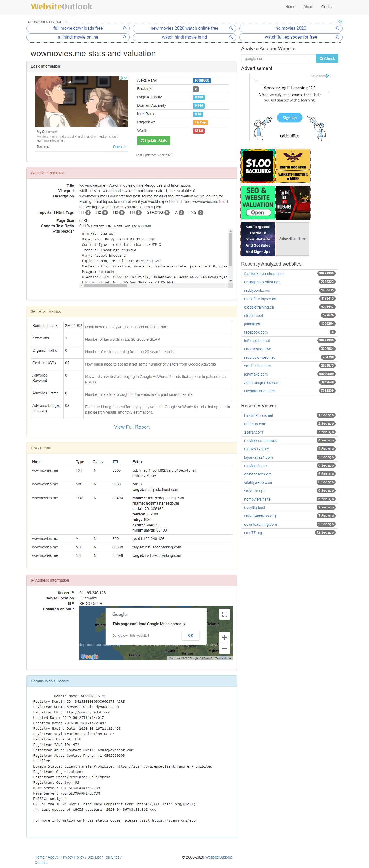Toggle map fullscreen view
369x868 pixels.
click(225, 614)
